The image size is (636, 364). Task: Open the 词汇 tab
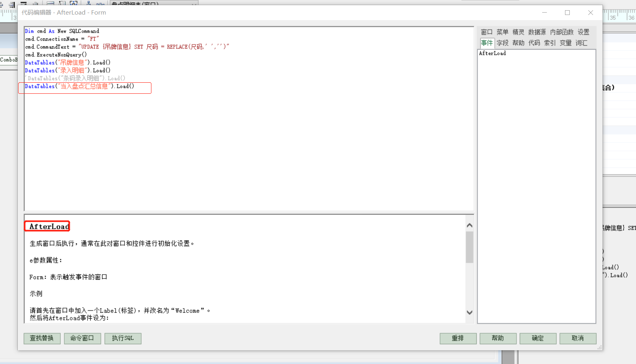coord(581,43)
